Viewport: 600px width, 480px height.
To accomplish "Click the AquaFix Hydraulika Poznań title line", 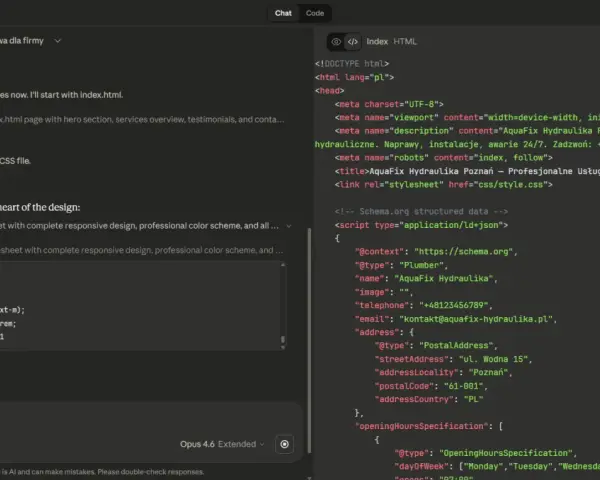I will tap(467, 171).
